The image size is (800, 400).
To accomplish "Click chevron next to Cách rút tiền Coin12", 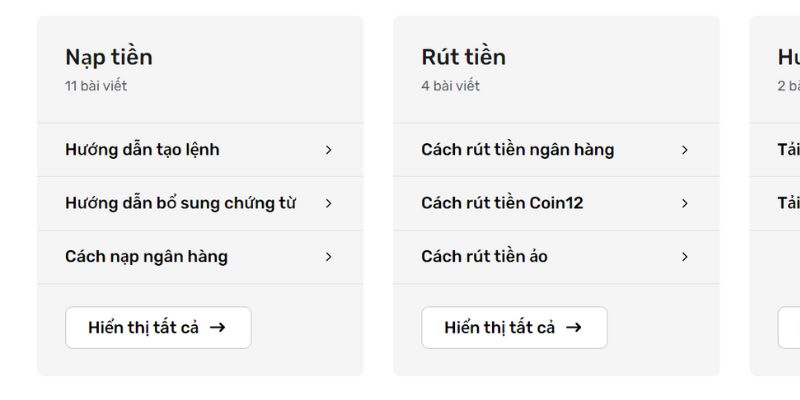I will point(684,203).
